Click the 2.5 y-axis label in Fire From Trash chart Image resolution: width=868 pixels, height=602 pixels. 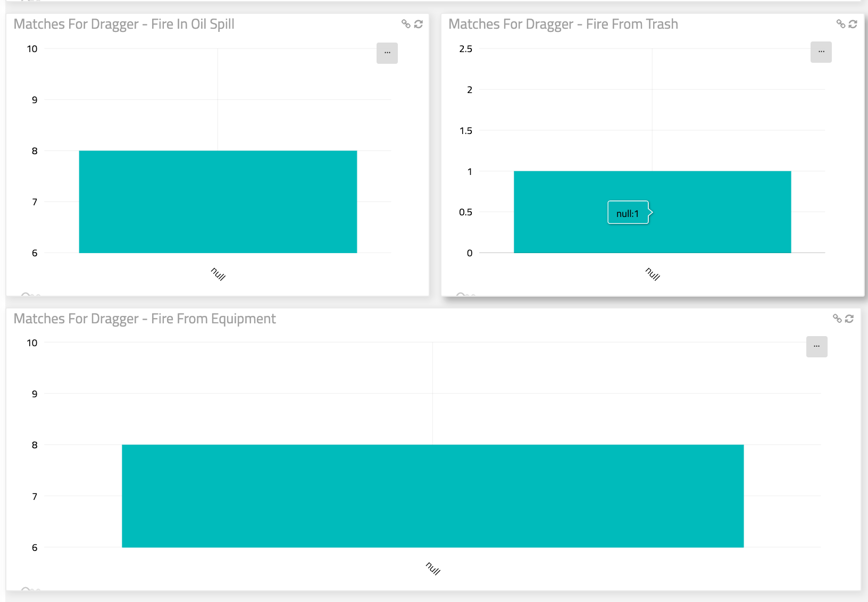click(x=465, y=49)
